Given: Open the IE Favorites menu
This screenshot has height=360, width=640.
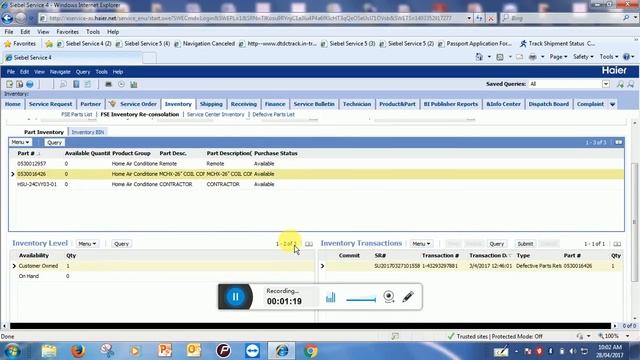Looking at the screenshot, I should pyautogui.click(x=67, y=32).
